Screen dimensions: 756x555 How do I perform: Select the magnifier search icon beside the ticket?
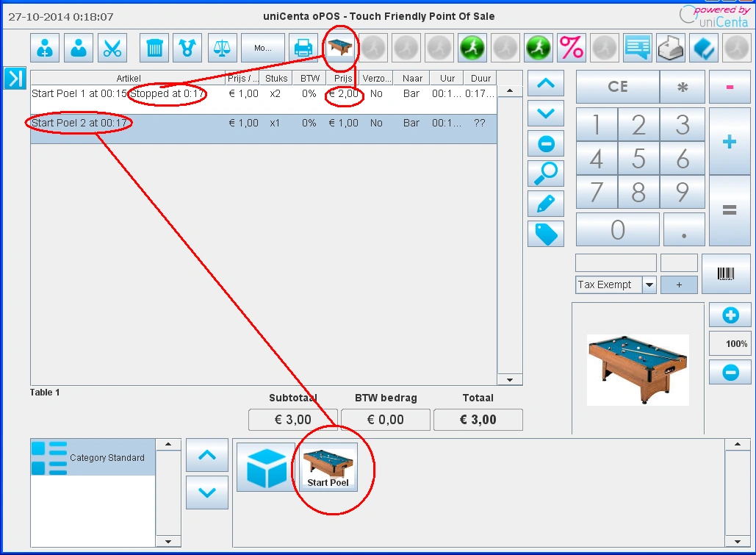[x=545, y=173]
